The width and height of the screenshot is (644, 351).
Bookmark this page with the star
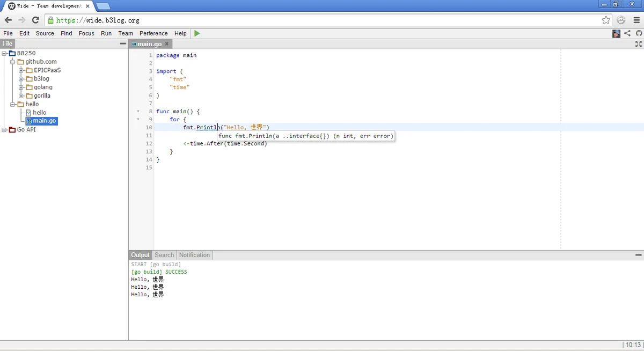point(606,20)
